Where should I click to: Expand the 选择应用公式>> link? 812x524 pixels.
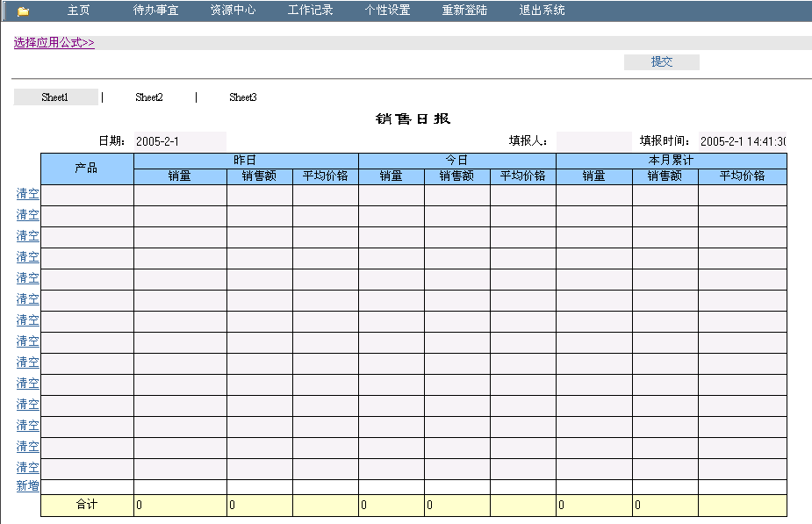tap(54, 42)
